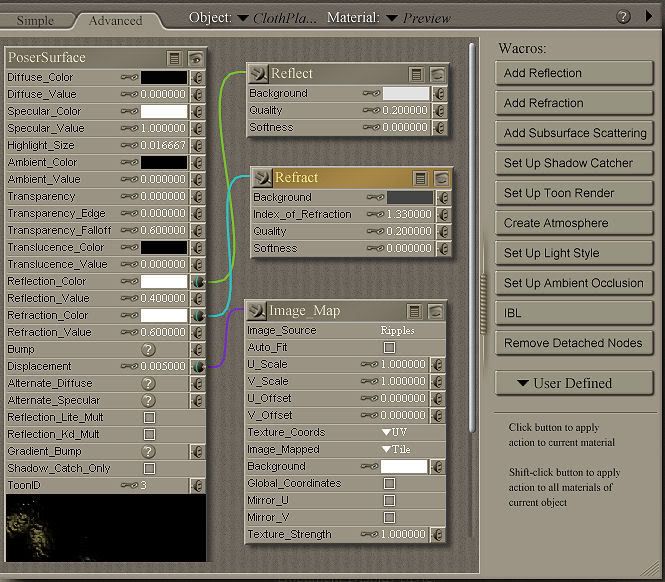The width and height of the screenshot is (665, 582).
Task: Switch to the Advanced tab
Action: click(x=115, y=20)
